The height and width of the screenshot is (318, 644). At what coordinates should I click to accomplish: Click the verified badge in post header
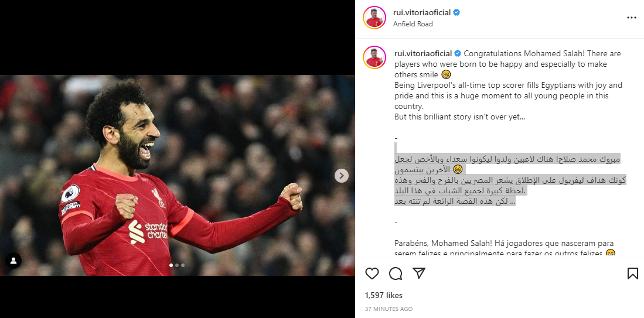tap(456, 13)
